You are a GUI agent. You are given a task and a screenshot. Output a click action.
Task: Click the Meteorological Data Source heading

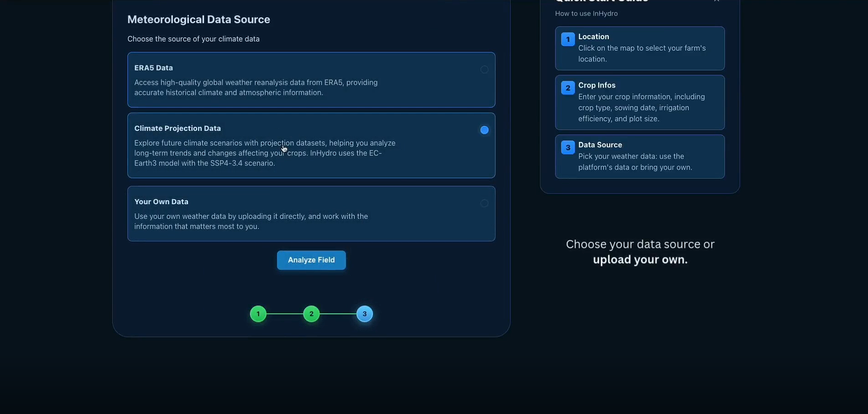click(199, 20)
